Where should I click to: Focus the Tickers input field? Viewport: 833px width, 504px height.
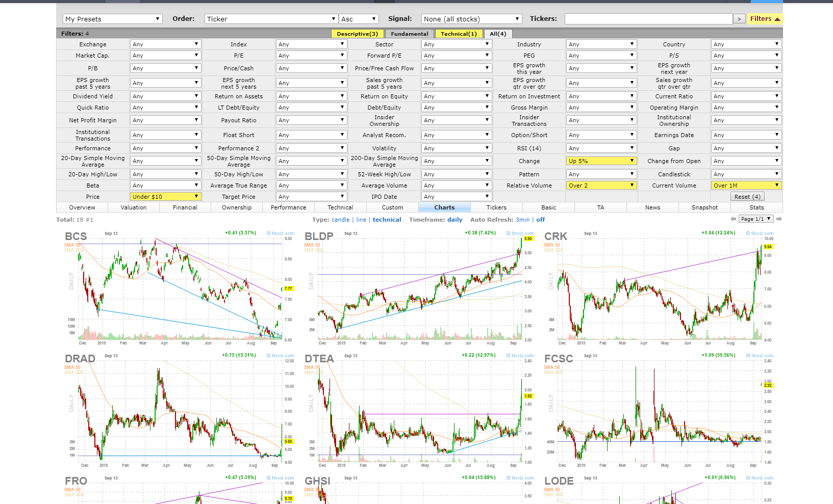tap(648, 19)
